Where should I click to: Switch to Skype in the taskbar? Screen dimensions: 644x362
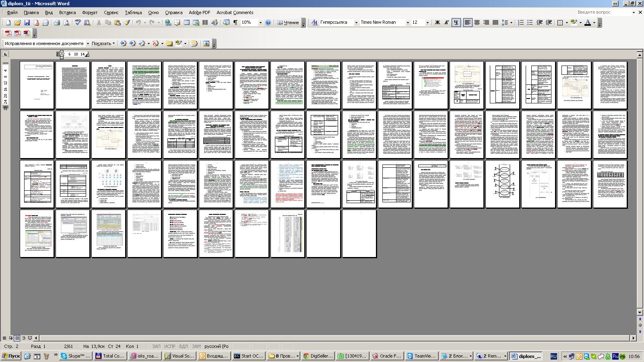76,356
